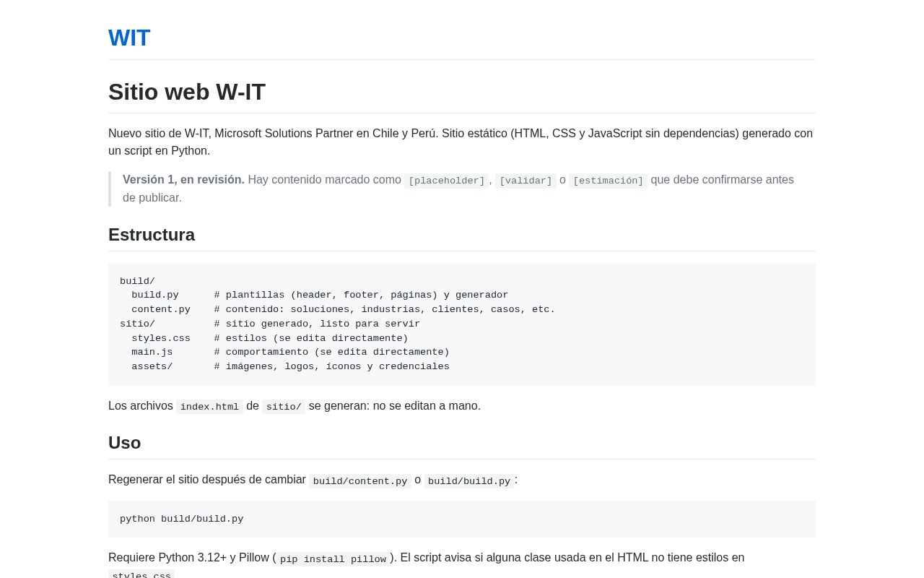The height and width of the screenshot is (578, 924).
Task: Click 'assets/' in the structure tree
Action: (x=152, y=366)
